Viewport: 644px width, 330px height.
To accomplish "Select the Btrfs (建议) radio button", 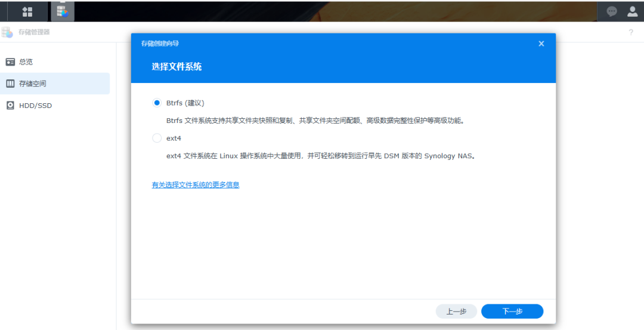I will pos(157,103).
